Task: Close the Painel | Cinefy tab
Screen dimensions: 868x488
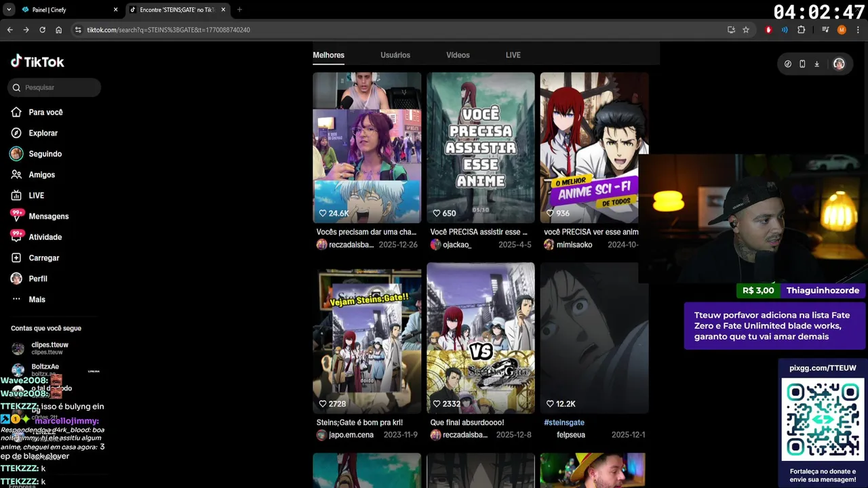Action: pyautogui.click(x=115, y=10)
